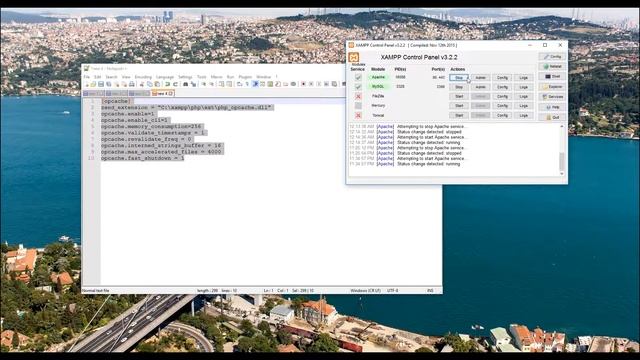Screen dimensions: 640x360
Task: Click the Start Recording macro icon
Action: click(303, 84)
